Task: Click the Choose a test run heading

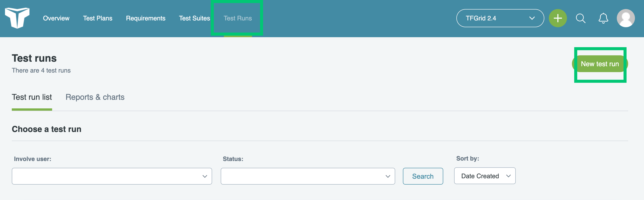Action: (x=46, y=129)
